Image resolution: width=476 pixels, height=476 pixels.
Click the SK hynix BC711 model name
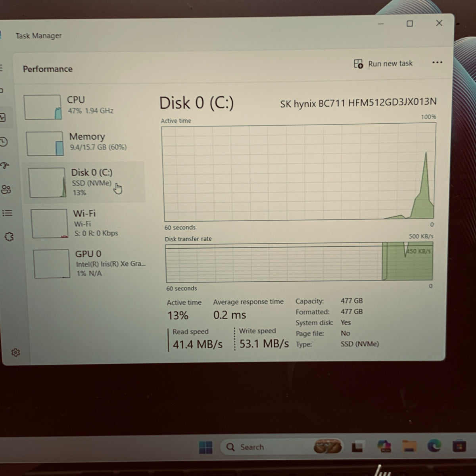359,103
